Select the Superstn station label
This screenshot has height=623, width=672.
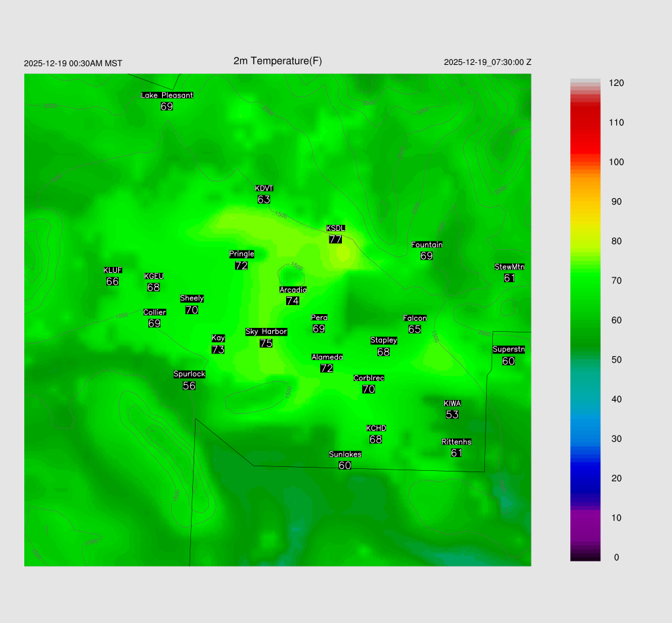(x=509, y=350)
